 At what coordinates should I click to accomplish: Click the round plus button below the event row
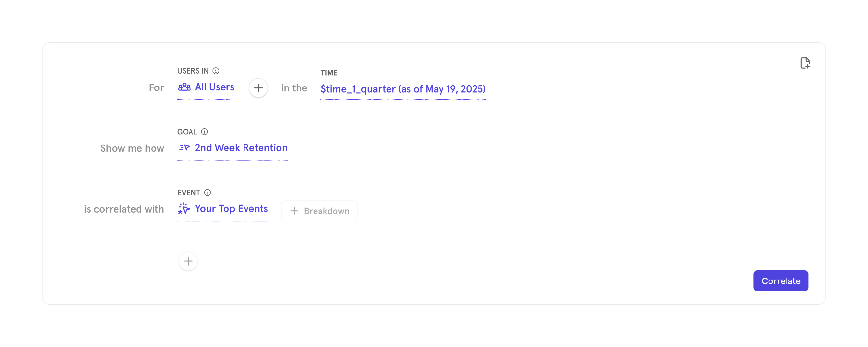[x=188, y=261]
